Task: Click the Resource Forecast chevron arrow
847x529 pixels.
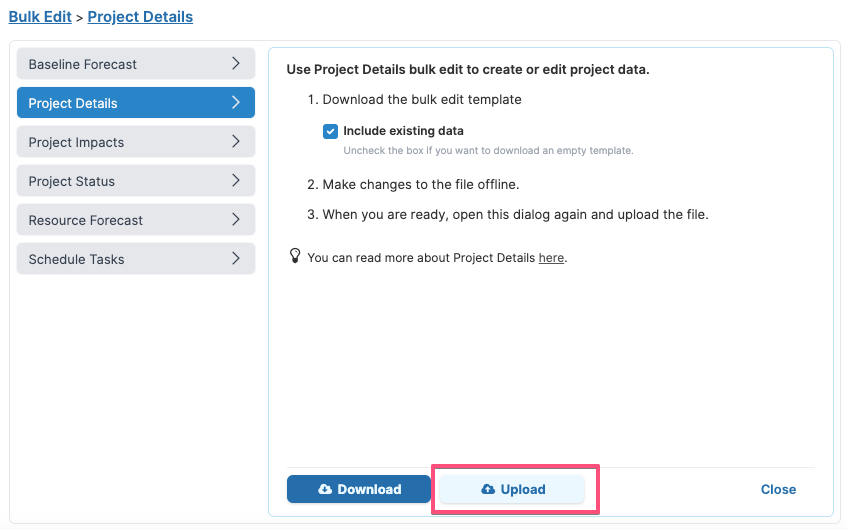Action: [236, 219]
